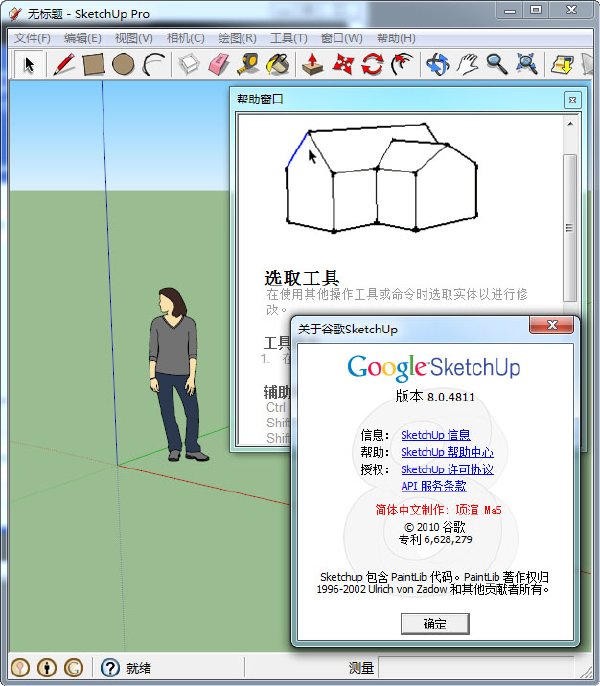Open the 相机(C) menu
The height and width of the screenshot is (686, 600).
click(x=186, y=38)
